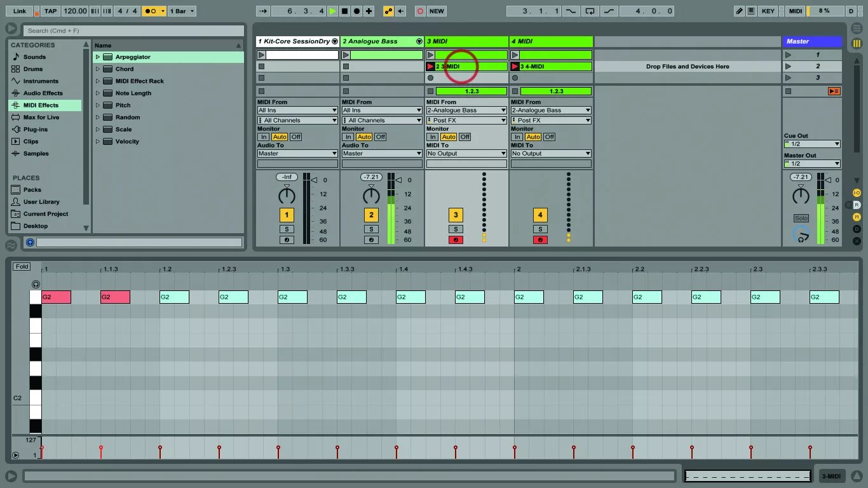Click the D overload indicator button
The height and width of the screenshot is (488, 868).
tap(851, 11)
